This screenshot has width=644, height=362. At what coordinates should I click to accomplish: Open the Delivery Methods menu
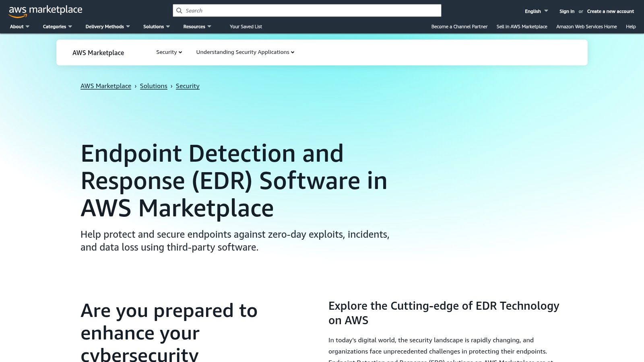pyautogui.click(x=107, y=27)
